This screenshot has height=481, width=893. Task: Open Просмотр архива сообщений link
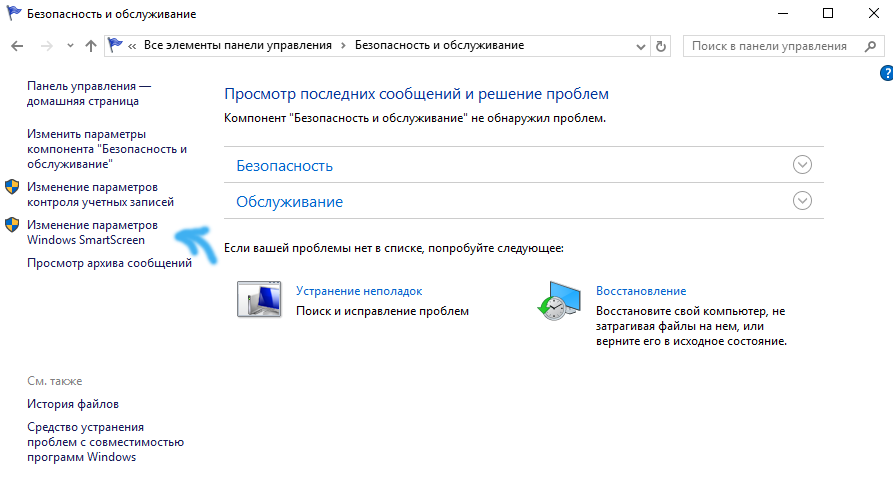click(109, 263)
